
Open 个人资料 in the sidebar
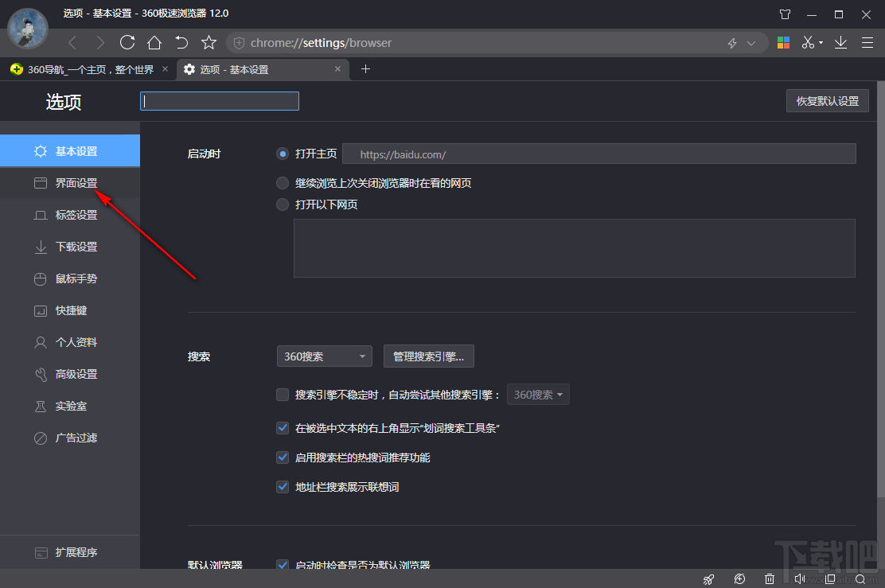70,342
